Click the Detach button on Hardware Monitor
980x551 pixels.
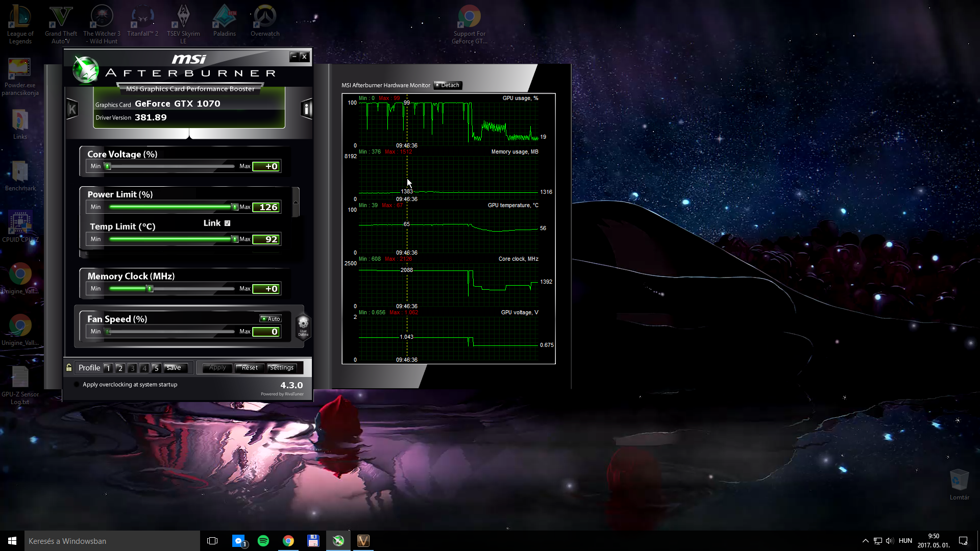tap(448, 85)
